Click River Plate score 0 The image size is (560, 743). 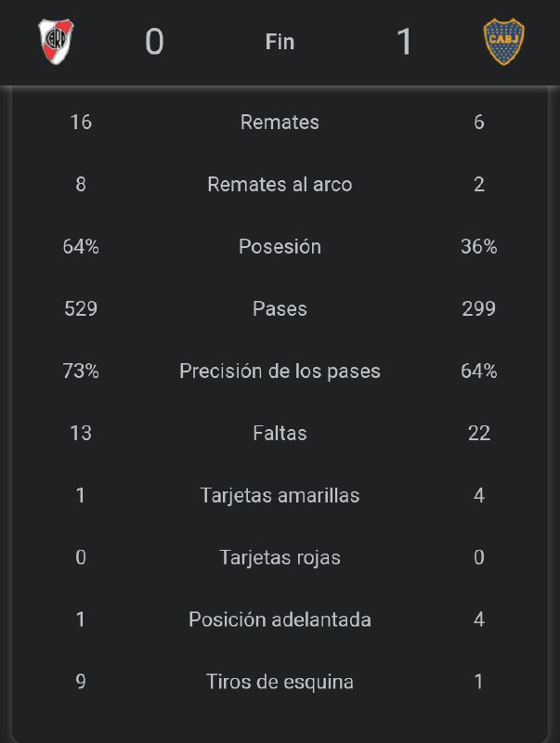coord(154,42)
